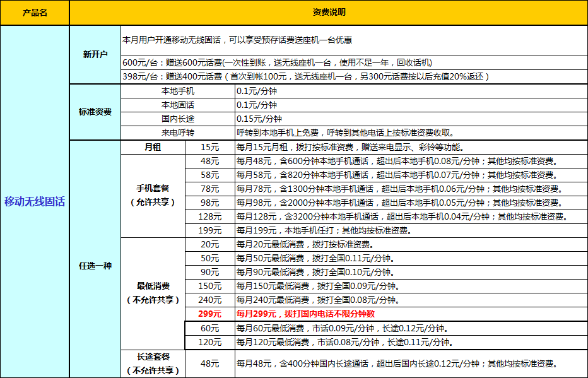Image resolution: width=588 pixels, height=378 pixels.
Task: Click the 新开户 category cell
Action: (95, 55)
